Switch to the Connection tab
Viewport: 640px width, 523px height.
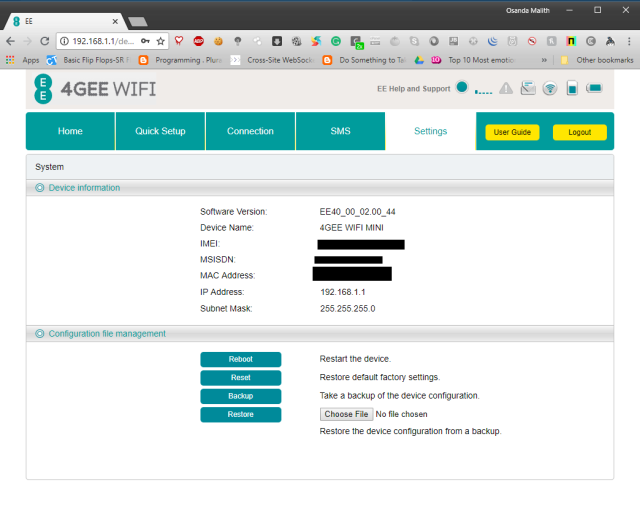[250, 131]
